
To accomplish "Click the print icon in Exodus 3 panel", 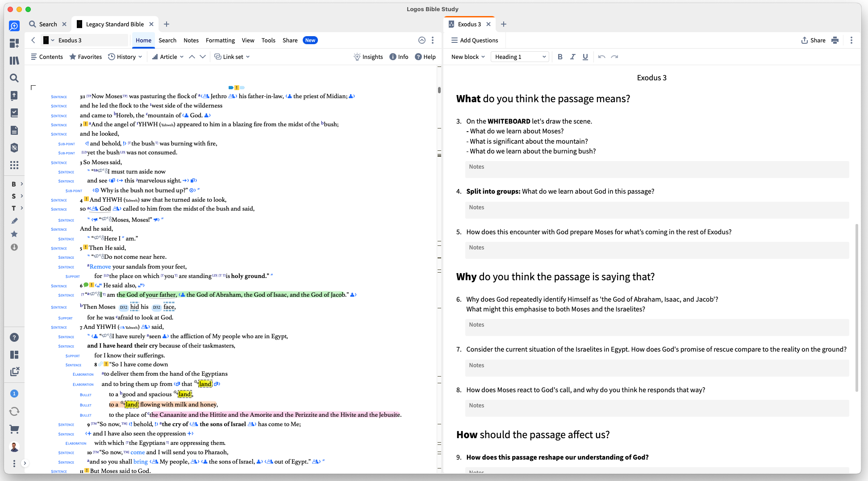I will point(835,40).
